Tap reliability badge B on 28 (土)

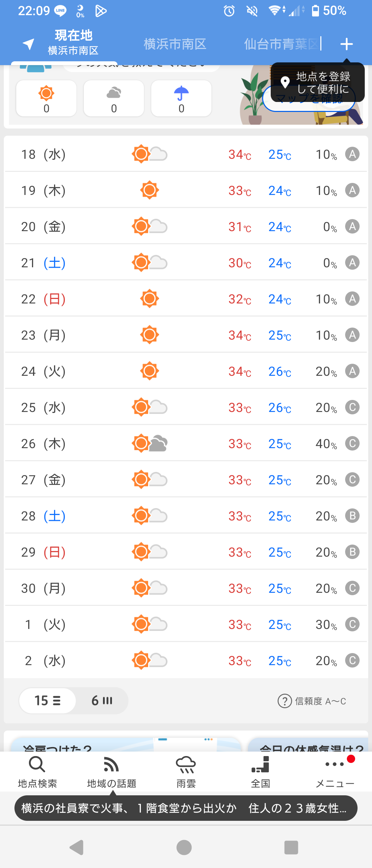click(352, 516)
